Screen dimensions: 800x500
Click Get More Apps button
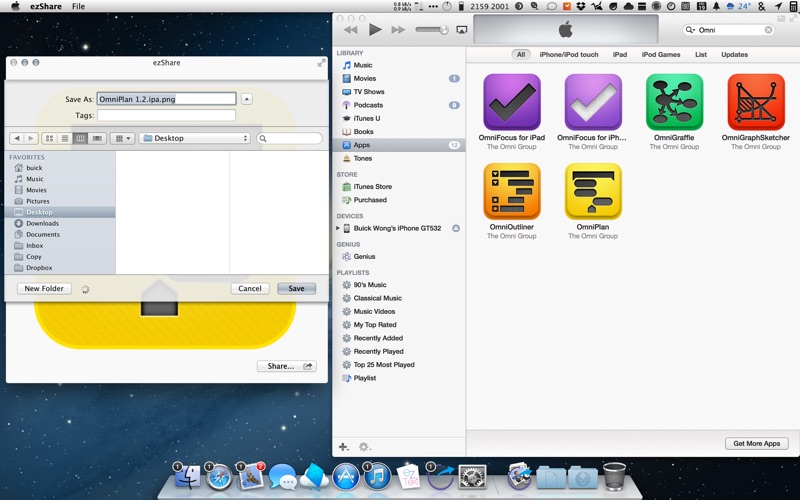coord(757,443)
